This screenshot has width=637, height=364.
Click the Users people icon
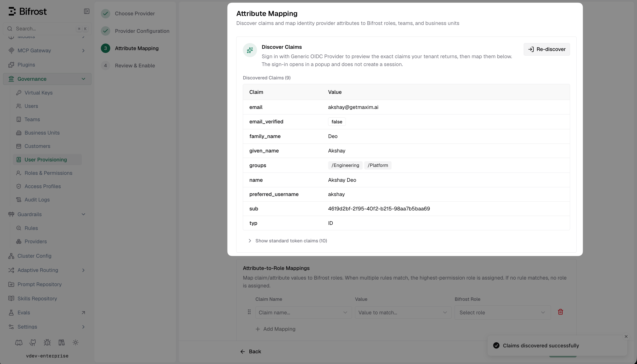click(x=19, y=106)
